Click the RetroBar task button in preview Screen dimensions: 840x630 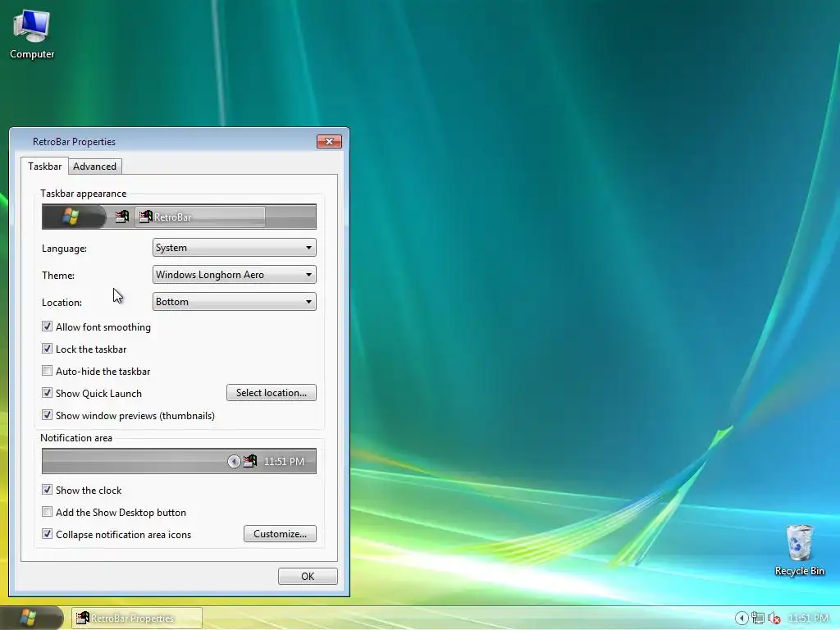point(200,217)
